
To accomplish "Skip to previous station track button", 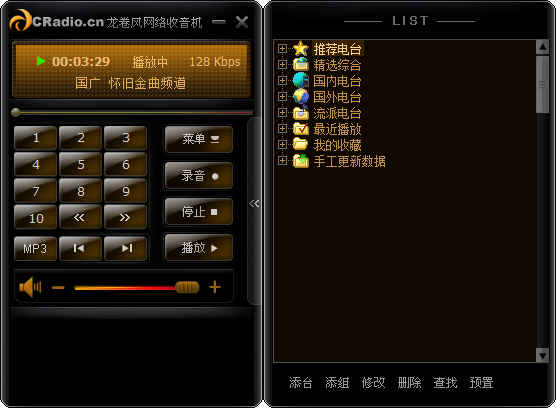I will point(80,248).
